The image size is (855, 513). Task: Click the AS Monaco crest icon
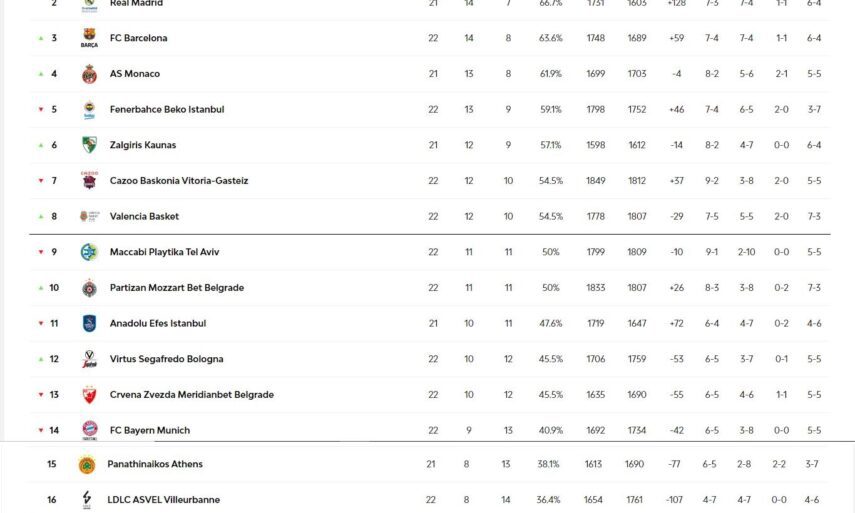coord(89,74)
